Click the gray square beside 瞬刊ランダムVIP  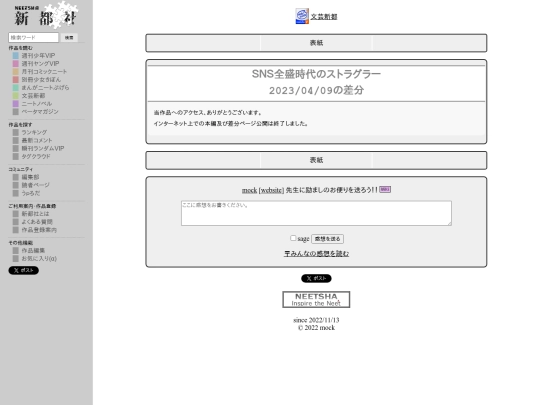click(x=15, y=148)
